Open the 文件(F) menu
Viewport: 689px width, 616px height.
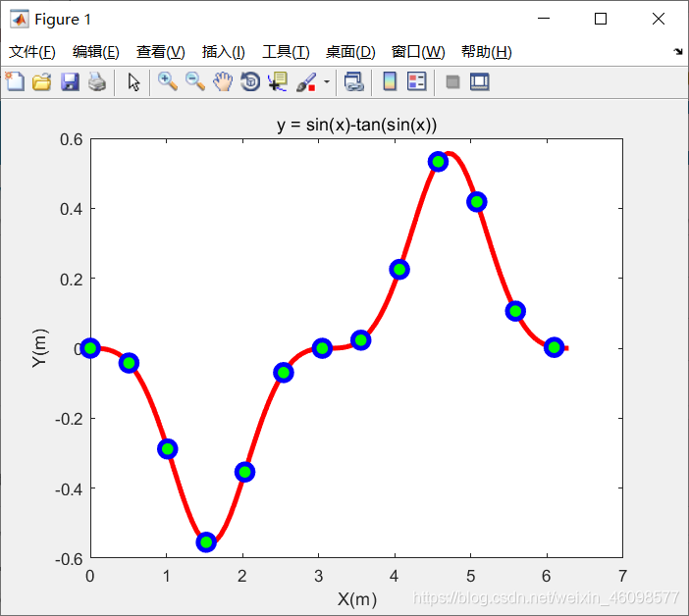pyautogui.click(x=32, y=52)
